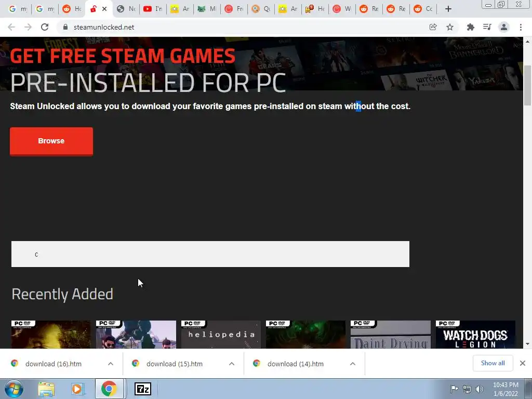Reload the steamunlocked.net page
This screenshot has width=532, height=399.
[x=45, y=27]
